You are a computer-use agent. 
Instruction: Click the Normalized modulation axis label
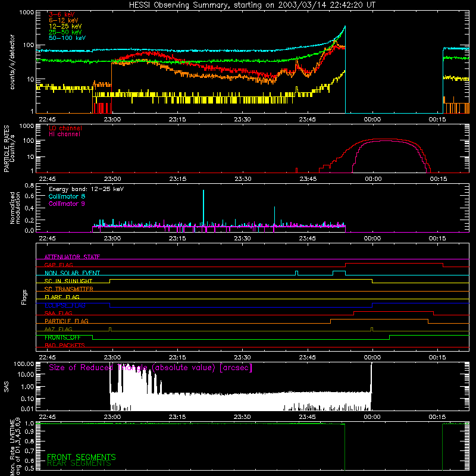click(x=15, y=208)
